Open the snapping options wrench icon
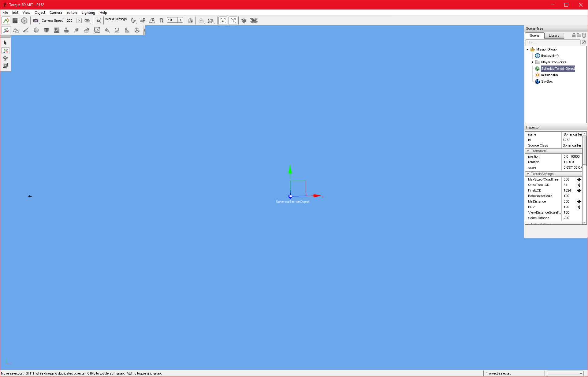The image size is (588, 377). tap(133, 21)
